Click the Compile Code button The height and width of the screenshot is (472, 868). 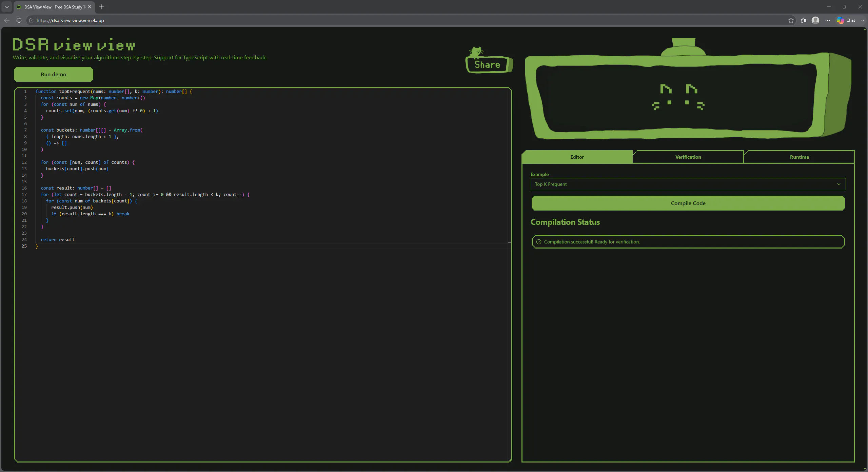[x=688, y=203]
